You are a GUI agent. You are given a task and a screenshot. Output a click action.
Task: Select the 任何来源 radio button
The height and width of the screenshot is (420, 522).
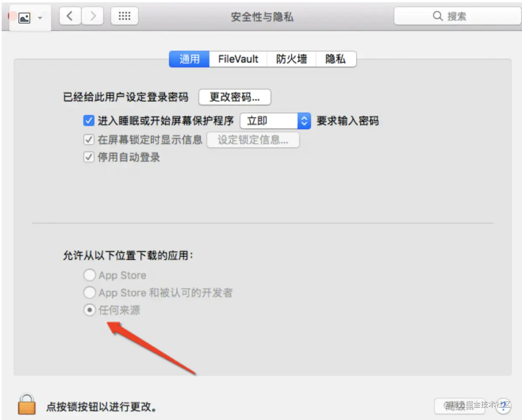coord(90,310)
